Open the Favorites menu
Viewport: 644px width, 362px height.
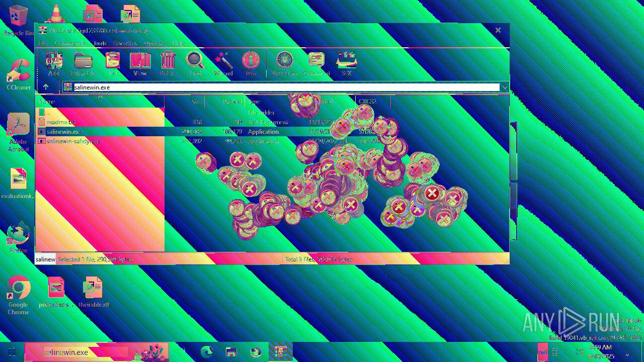pyautogui.click(x=125, y=43)
